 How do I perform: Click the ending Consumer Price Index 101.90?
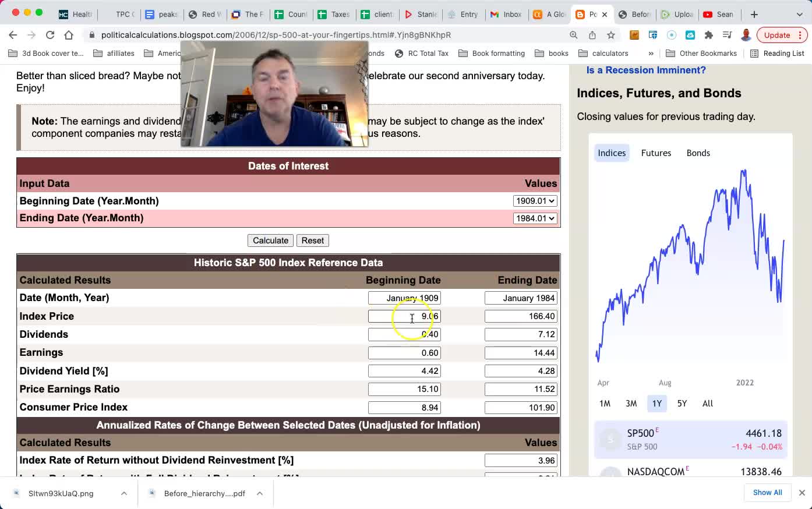point(521,408)
